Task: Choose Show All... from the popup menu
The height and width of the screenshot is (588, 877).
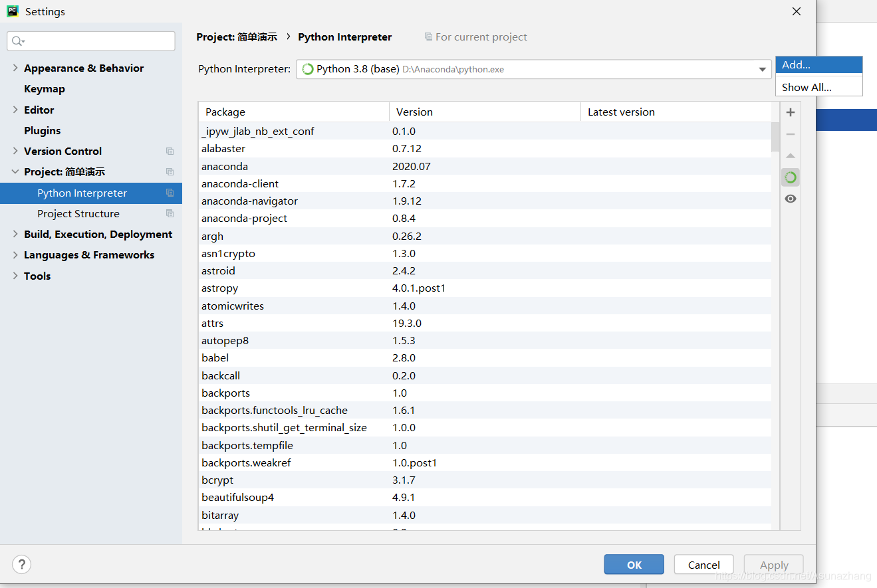Action: tap(819, 87)
